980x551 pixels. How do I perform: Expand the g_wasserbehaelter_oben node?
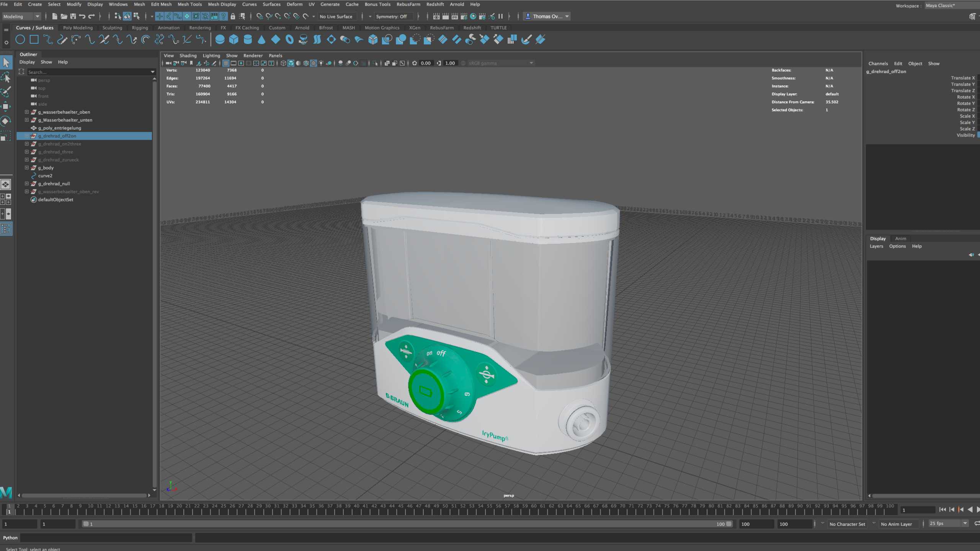tap(27, 112)
